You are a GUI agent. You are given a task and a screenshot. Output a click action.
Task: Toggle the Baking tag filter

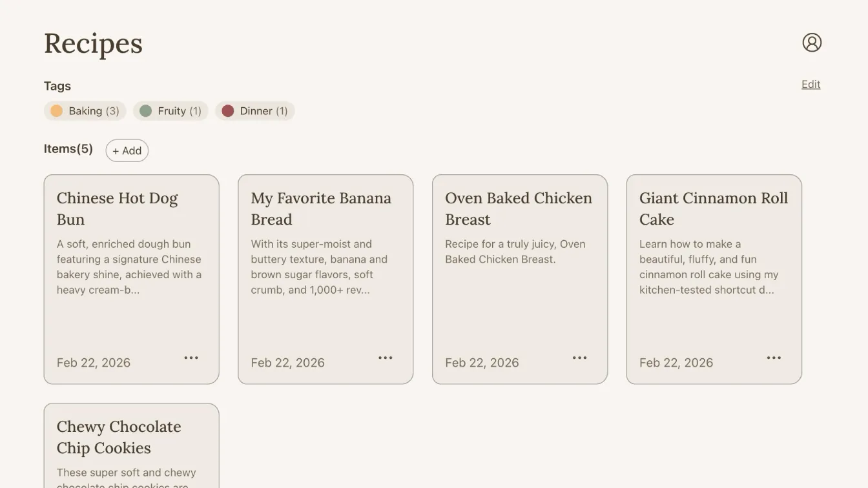[x=85, y=110]
